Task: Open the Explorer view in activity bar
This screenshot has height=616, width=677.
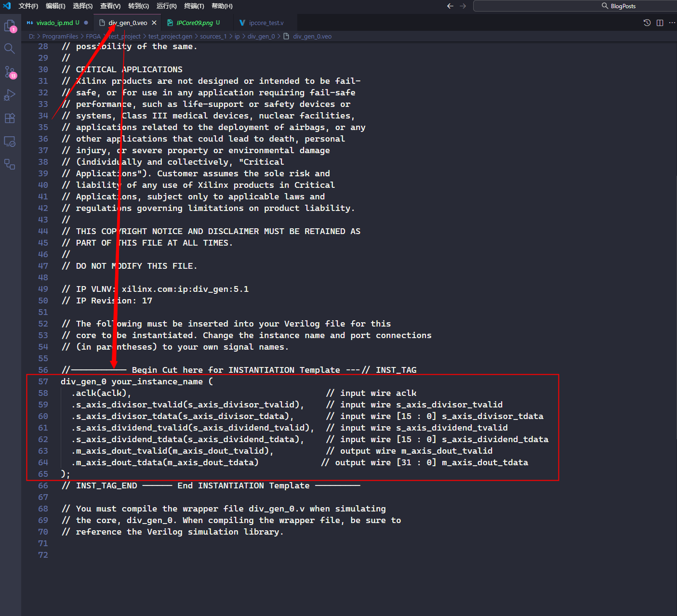Action: pos(10,26)
